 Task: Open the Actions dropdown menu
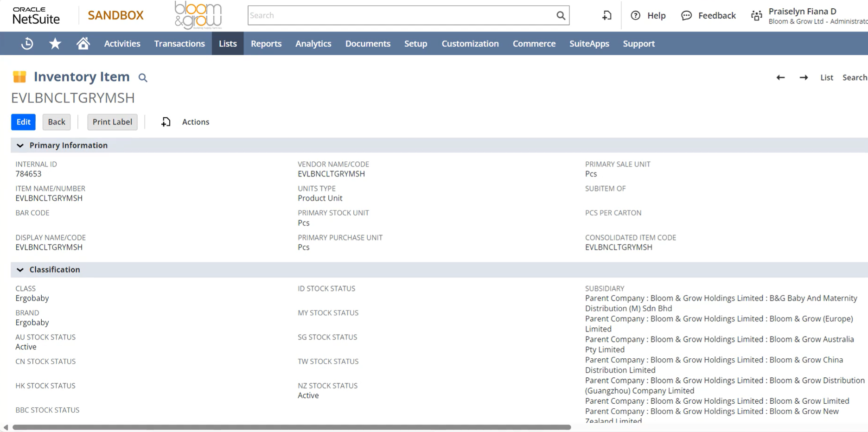(x=196, y=122)
